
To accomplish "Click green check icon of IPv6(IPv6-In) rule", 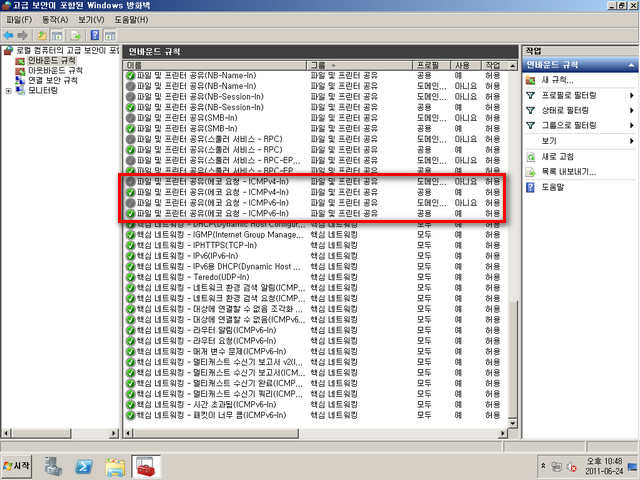I will click(x=131, y=256).
